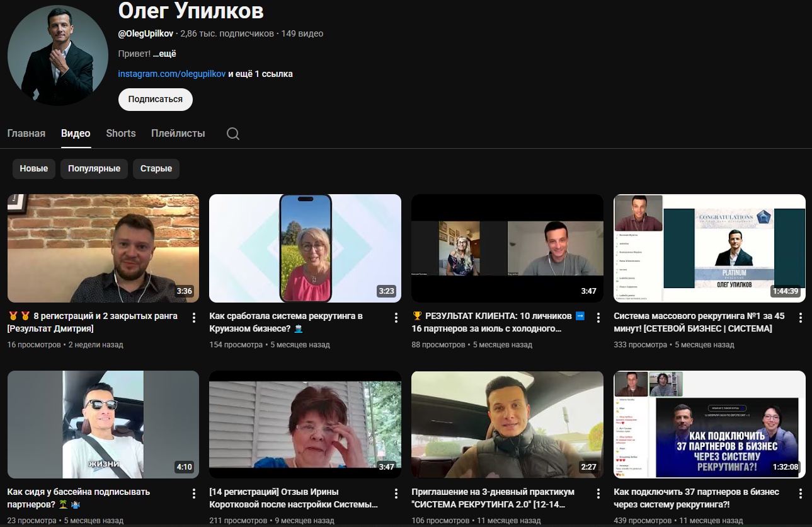Viewport: 812px width, 527px height.
Task: Open three-dot menu for РЕЗУЛЬТАТ КЛИЕНТА video
Action: click(x=598, y=317)
